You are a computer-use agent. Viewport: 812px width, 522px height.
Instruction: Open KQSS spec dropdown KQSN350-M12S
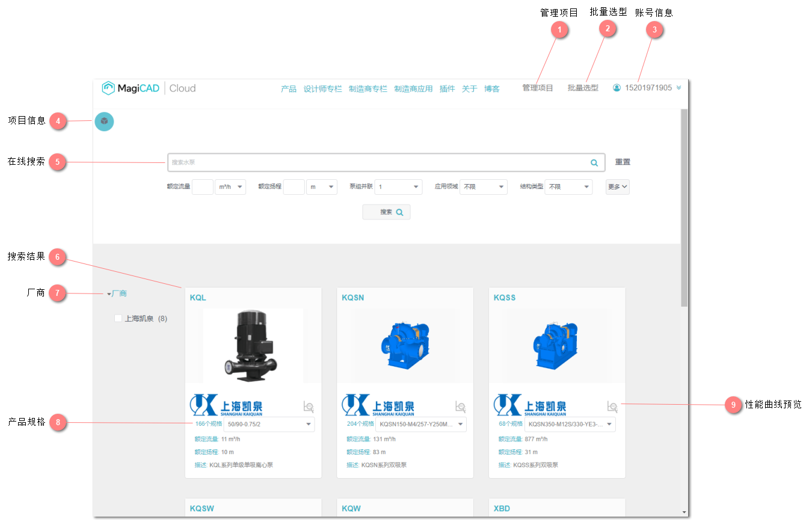pos(570,424)
